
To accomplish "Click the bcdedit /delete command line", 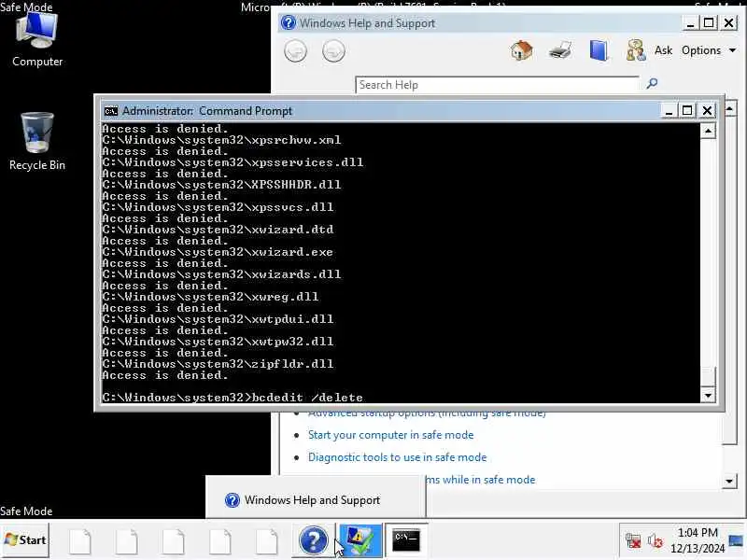I will (233, 398).
